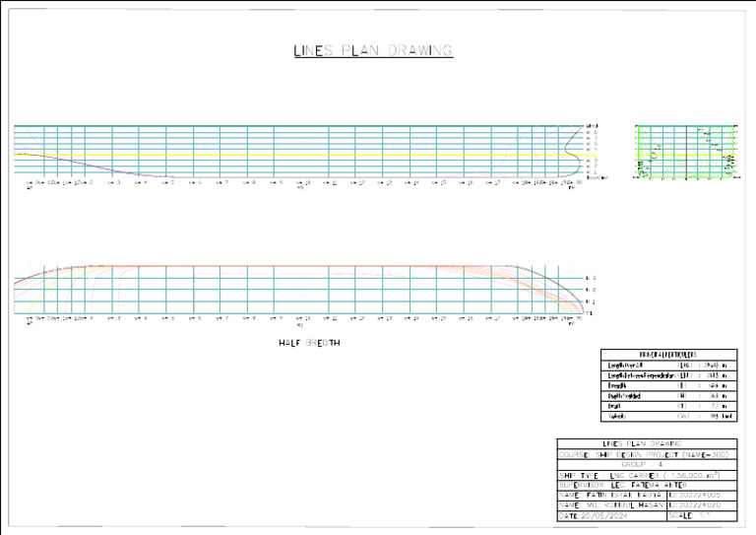Viewport: 756px width, 535px height.
Task: Click the SUPERVISOR: LEC. FATEMA AKTER row
Action: tap(647, 486)
